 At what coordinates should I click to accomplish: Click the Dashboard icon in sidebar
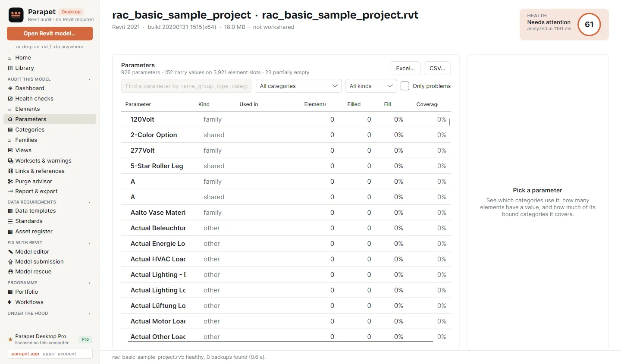[10, 88]
